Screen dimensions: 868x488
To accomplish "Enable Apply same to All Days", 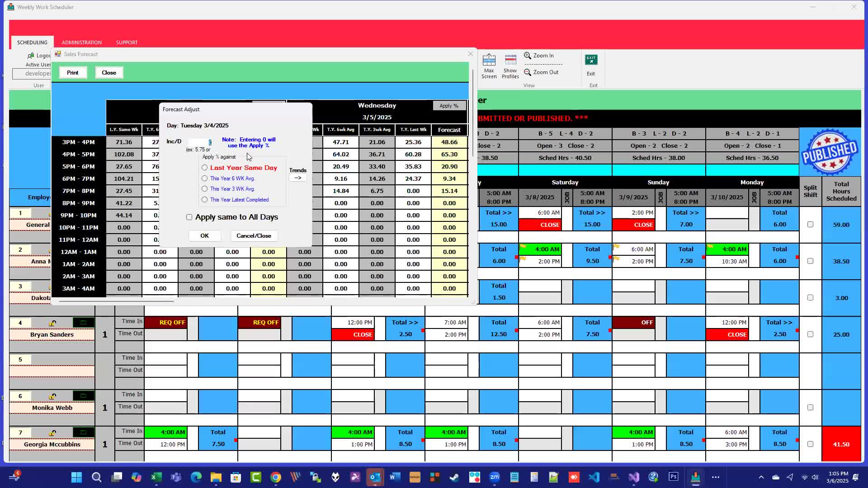I will (x=189, y=217).
